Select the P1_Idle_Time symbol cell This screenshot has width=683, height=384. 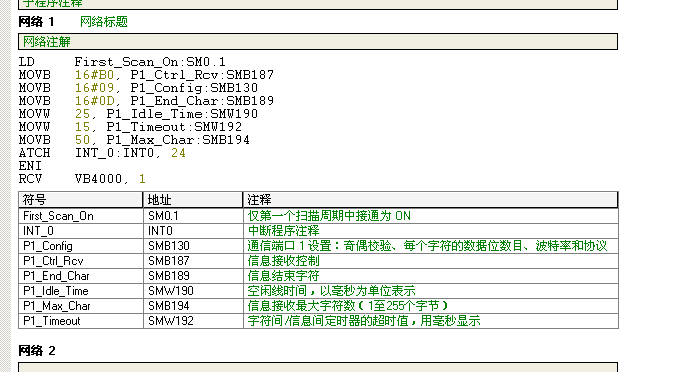pos(81,291)
